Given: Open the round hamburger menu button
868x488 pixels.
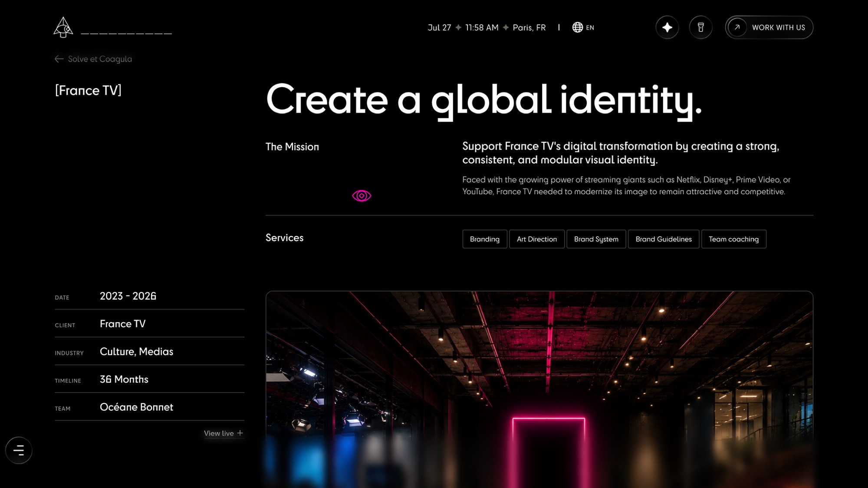Looking at the screenshot, I should (x=19, y=450).
